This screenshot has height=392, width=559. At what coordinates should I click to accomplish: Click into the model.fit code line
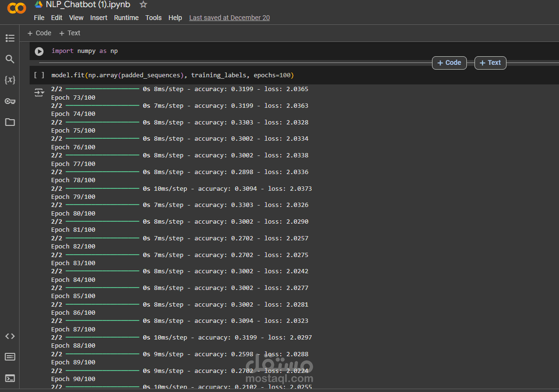pyautogui.click(x=172, y=75)
